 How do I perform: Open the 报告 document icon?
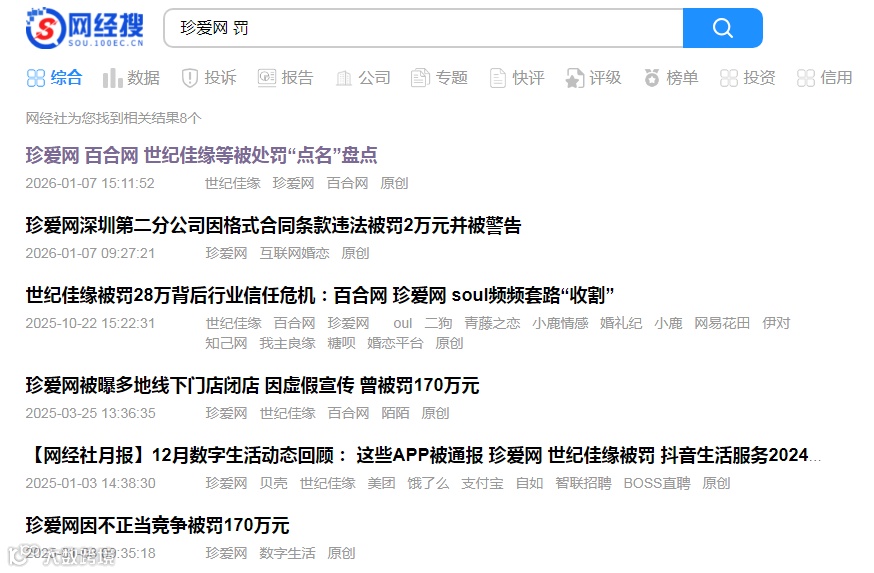click(x=267, y=77)
